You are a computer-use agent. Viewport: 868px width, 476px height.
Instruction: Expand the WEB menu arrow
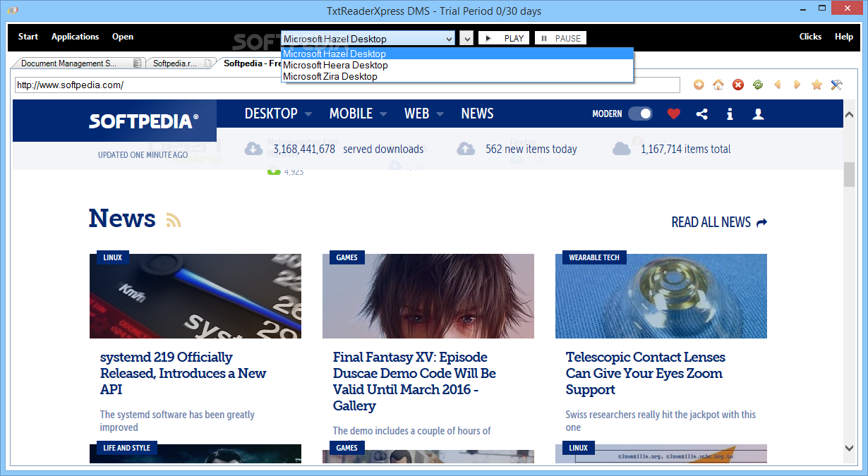440,114
